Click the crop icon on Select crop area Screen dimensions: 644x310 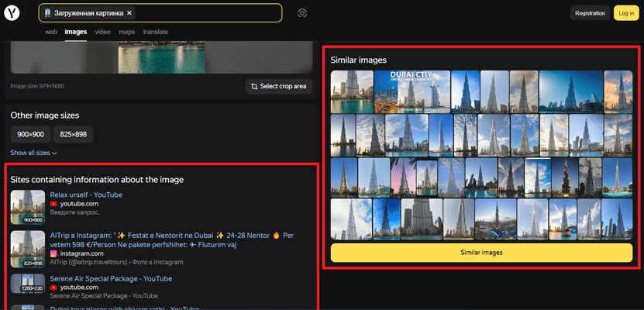pos(253,86)
